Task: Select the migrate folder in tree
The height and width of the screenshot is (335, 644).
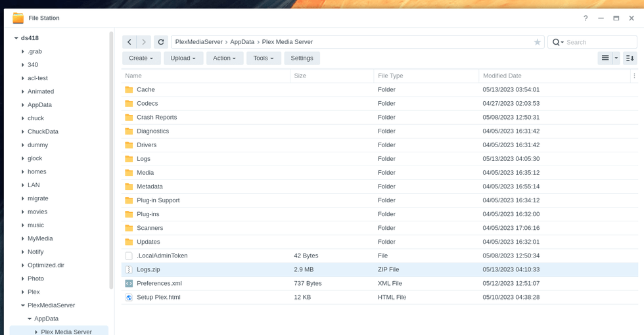Action: point(38,198)
